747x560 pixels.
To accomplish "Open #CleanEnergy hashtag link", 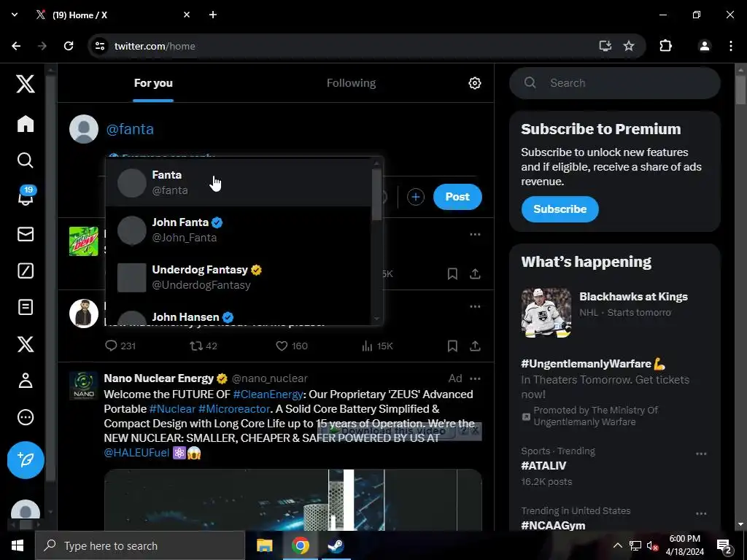I will tap(268, 394).
